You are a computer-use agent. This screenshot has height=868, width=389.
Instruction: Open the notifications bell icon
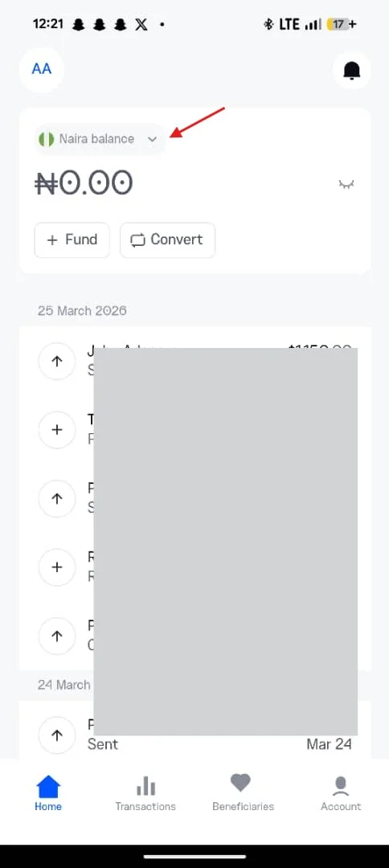(x=351, y=70)
